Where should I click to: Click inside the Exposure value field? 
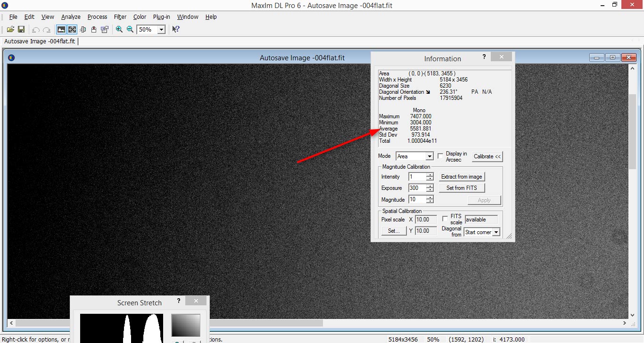[417, 188]
